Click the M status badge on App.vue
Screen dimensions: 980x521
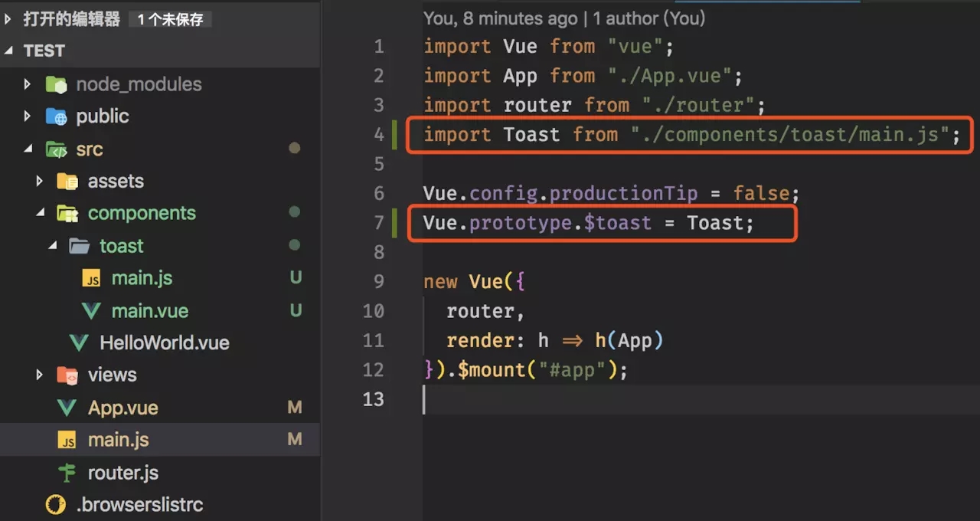(x=295, y=408)
